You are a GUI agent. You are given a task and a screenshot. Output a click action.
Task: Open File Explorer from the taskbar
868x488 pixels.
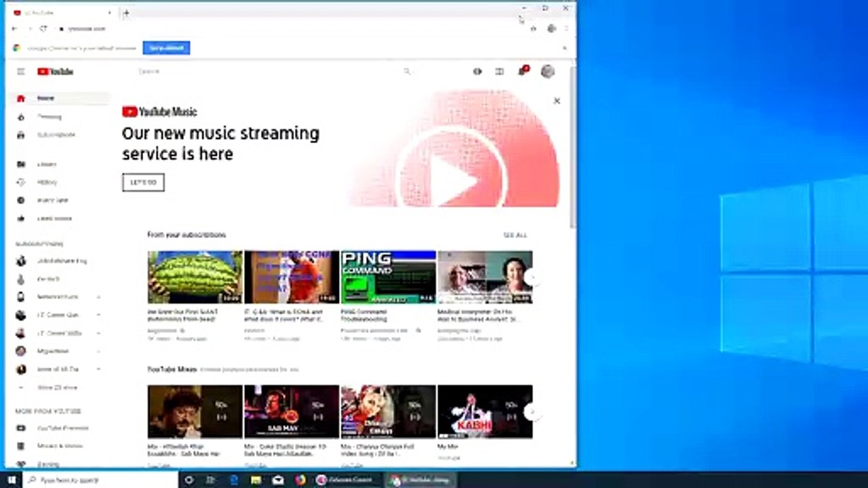click(x=256, y=480)
